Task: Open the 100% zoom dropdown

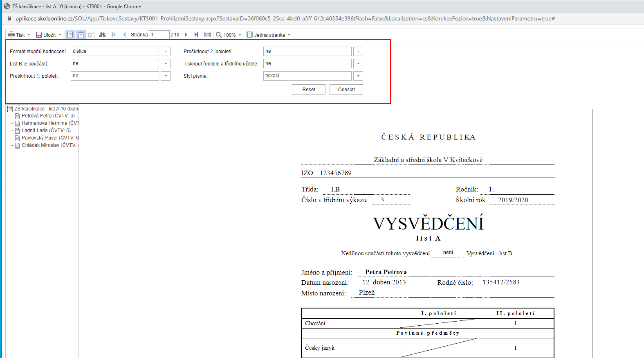Action: [229, 35]
